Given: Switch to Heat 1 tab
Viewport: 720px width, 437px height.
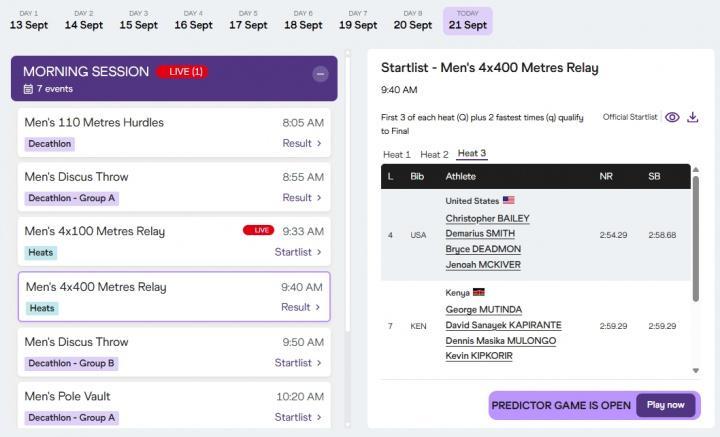Looking at the screenshot, I should point(397,155).
